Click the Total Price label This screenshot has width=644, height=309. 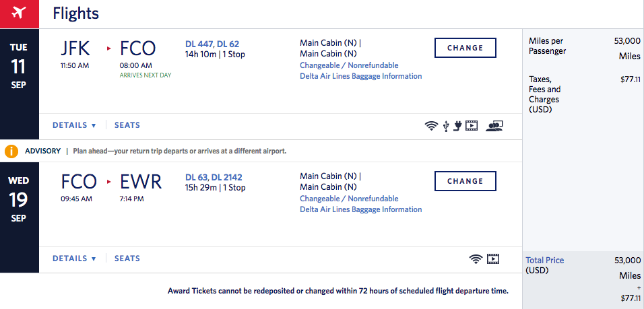pos(545,261)
